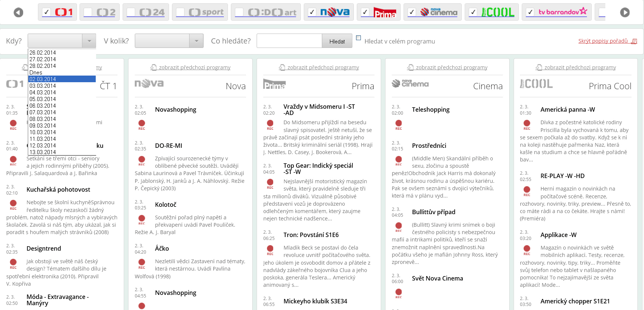The width and height of the screenshot is (644, 310).
Task: Uncheck the Prima channel checkbox
Action: [x=365, y=12]
